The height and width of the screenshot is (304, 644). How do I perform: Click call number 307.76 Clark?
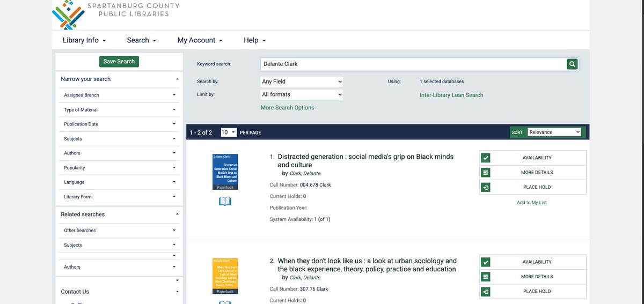314,289
